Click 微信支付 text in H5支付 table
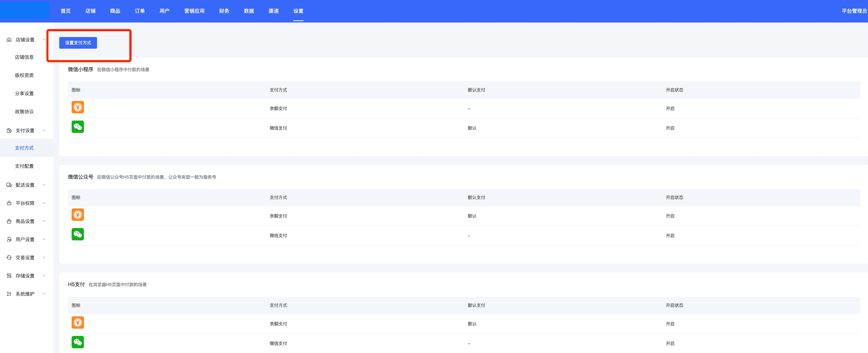The height and width of the screenshot is (353, 868). [x=278, y=344]
